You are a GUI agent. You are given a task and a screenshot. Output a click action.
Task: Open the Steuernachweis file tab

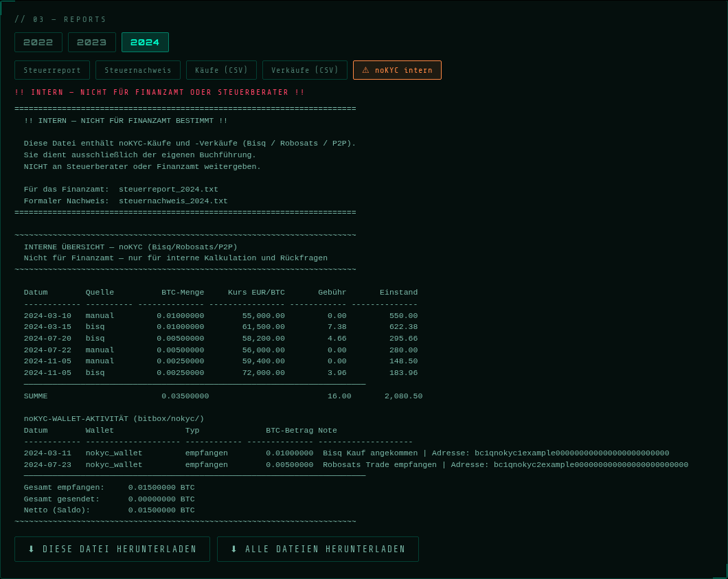(x=138, y=70)
